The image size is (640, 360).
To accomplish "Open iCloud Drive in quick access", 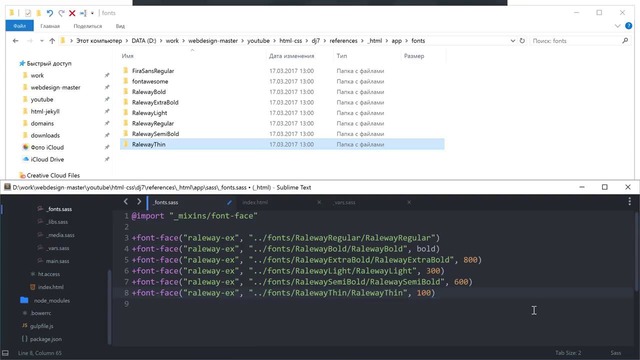I will click(x=47, y=160).
